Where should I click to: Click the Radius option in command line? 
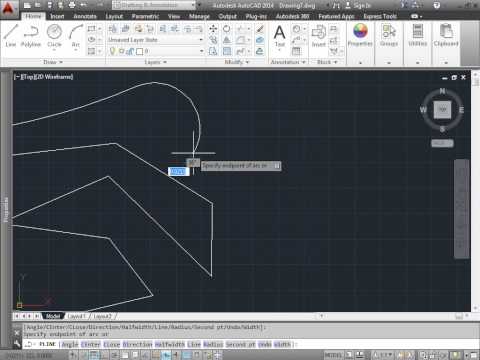tap(213, 344)
